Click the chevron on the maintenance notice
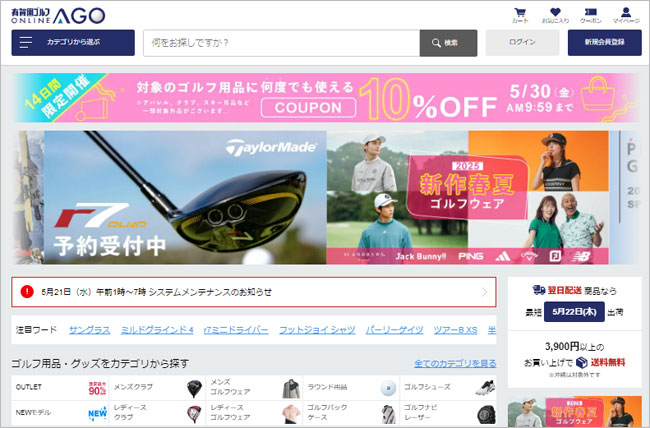The width and height of the screenshot is (650, 428). [485, 292]
